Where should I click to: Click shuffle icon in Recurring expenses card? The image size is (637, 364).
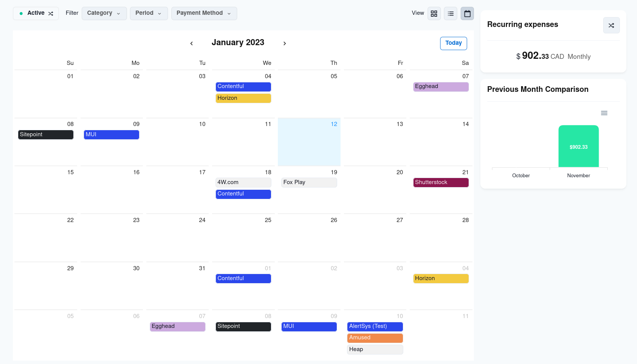point(611,25)
